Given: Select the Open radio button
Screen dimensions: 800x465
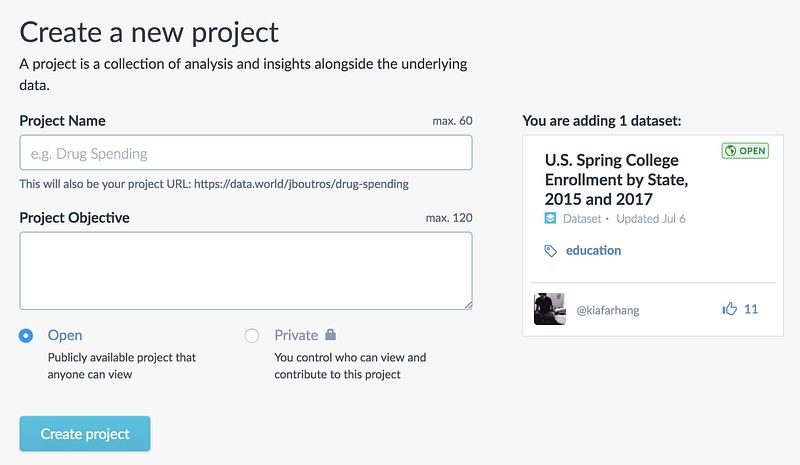Looking at the screenshot, I should tap(27, 336).
